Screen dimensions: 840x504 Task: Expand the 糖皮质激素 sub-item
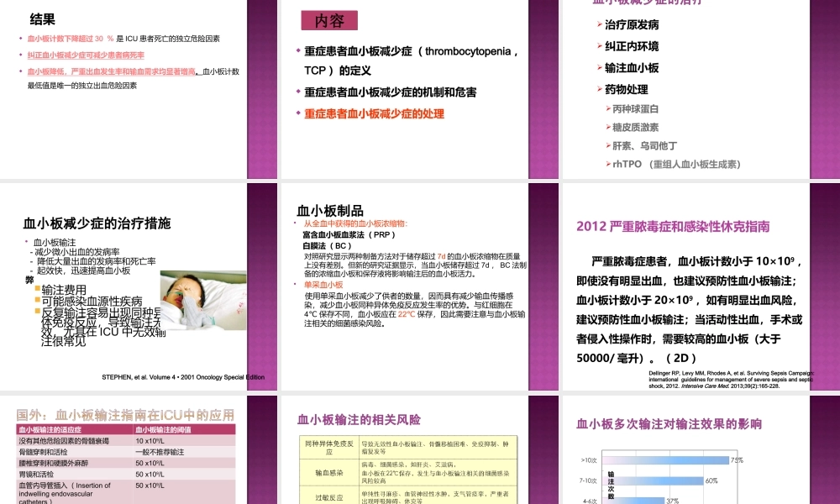click(x=634, y=127)
